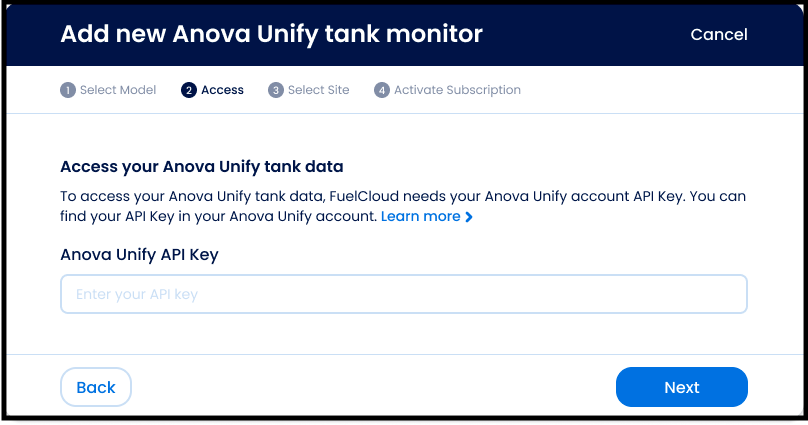Go to the Select Model step
808x425 pixels.
(x=118, y=90)
